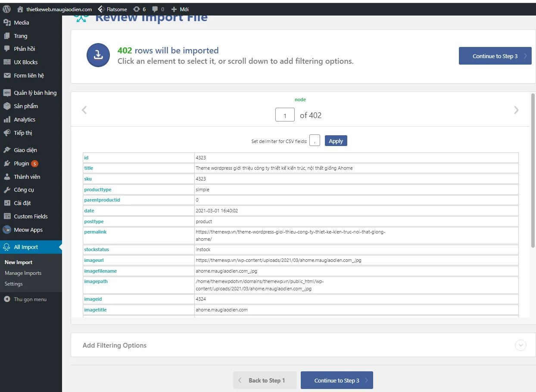Viewport: 536px width, 392px height.
Task: Click top Continue to Step 3 button
Action: (495, 56)
